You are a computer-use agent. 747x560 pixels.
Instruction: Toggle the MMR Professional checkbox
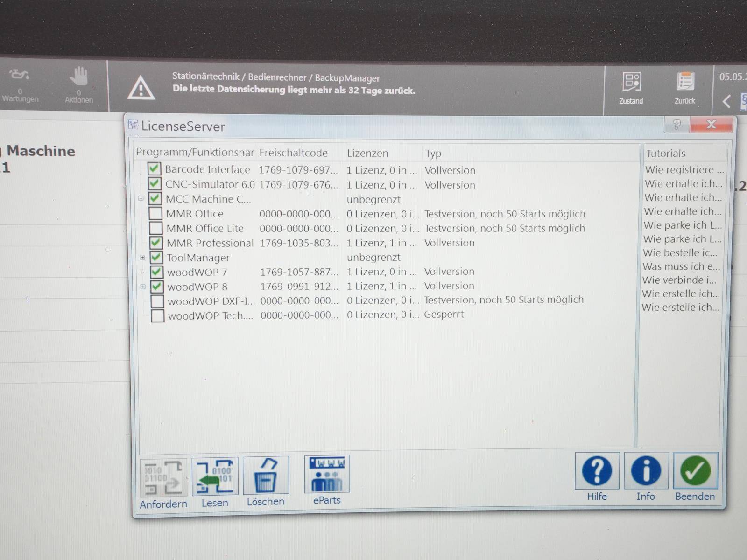tap(156, 243)
